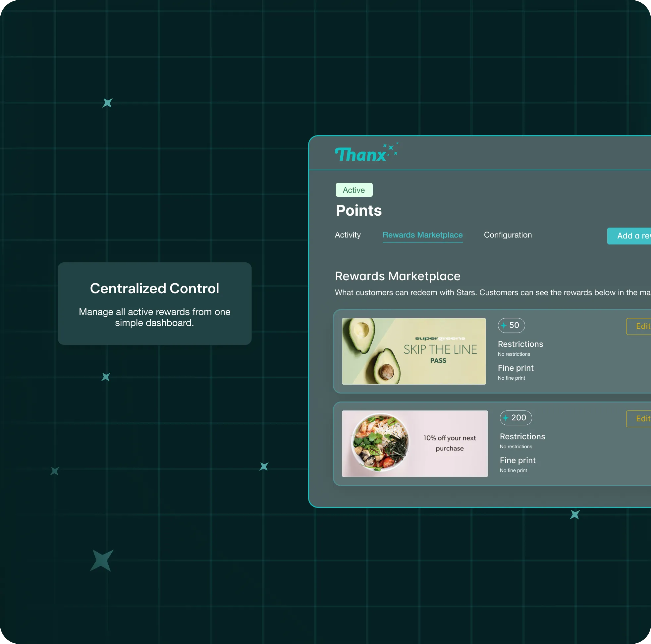The image size is (651, 644).
Task: Click the star decoration below the dashboard panel
Action: [574, 514]
